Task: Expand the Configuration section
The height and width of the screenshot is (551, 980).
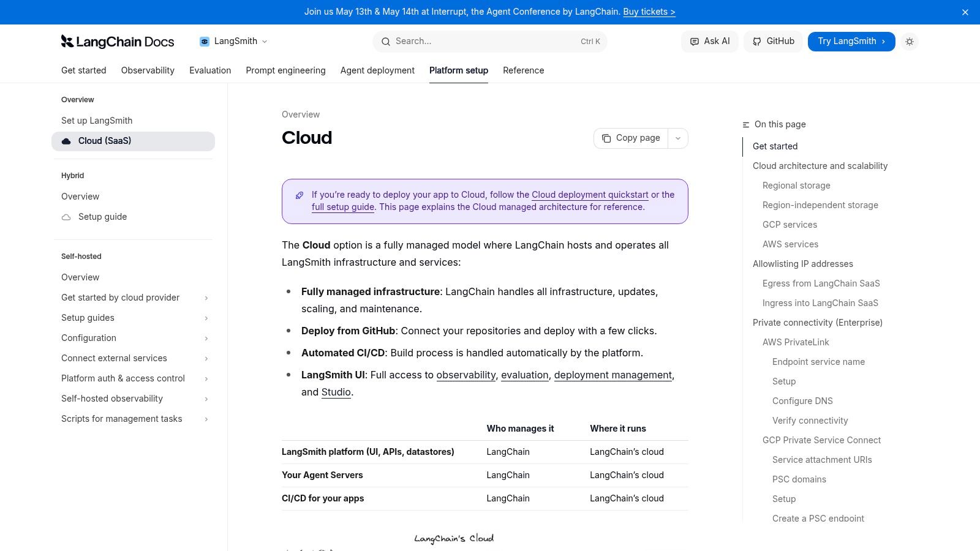Action: coord(206,339)
